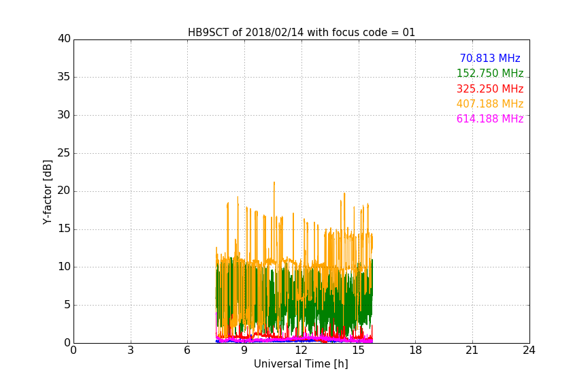588x392 pixels.
Task: Select the 325.250 MHz legend label
Action: tap(490, 89)
